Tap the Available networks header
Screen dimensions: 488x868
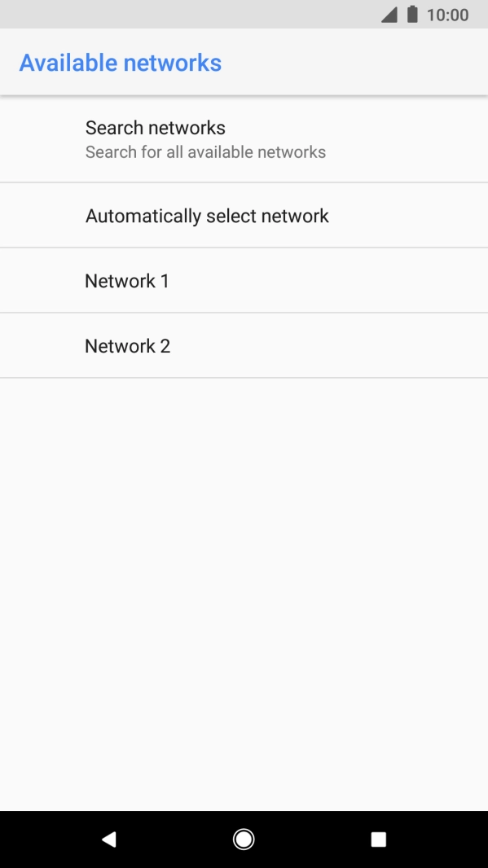click(x=118, y=63)
